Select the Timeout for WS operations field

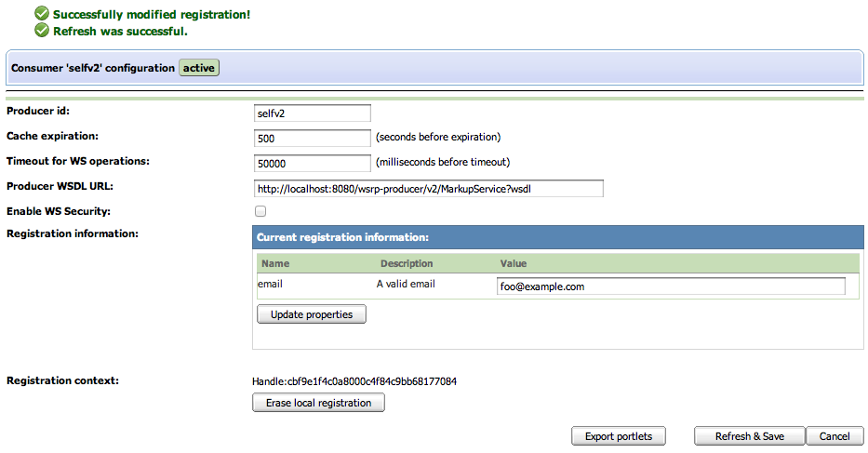point(312,163)
